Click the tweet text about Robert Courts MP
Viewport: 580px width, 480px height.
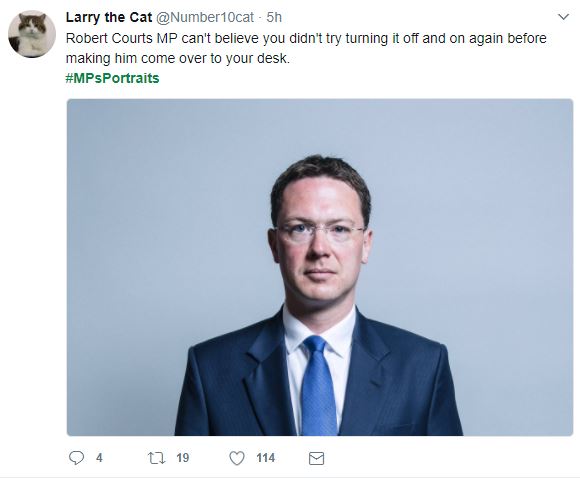[x=306, y=48]
